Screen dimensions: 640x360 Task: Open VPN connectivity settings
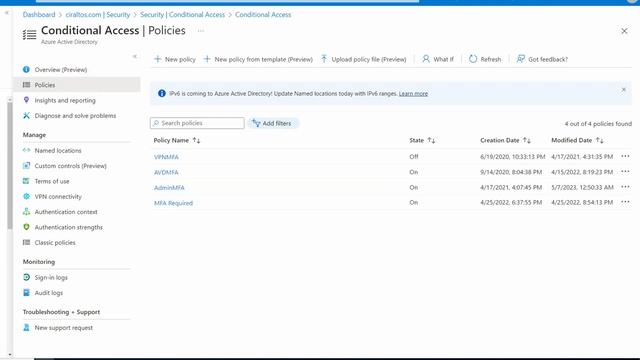(58, 197)
